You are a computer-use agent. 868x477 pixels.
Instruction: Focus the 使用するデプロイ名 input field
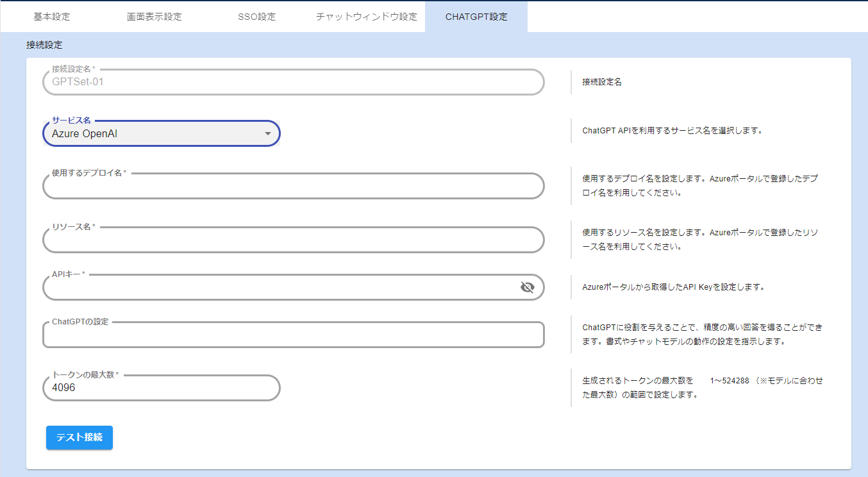293,187
